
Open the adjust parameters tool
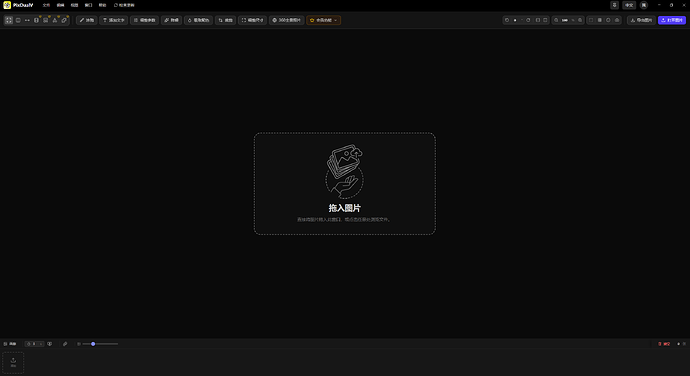tap(144, 20)
